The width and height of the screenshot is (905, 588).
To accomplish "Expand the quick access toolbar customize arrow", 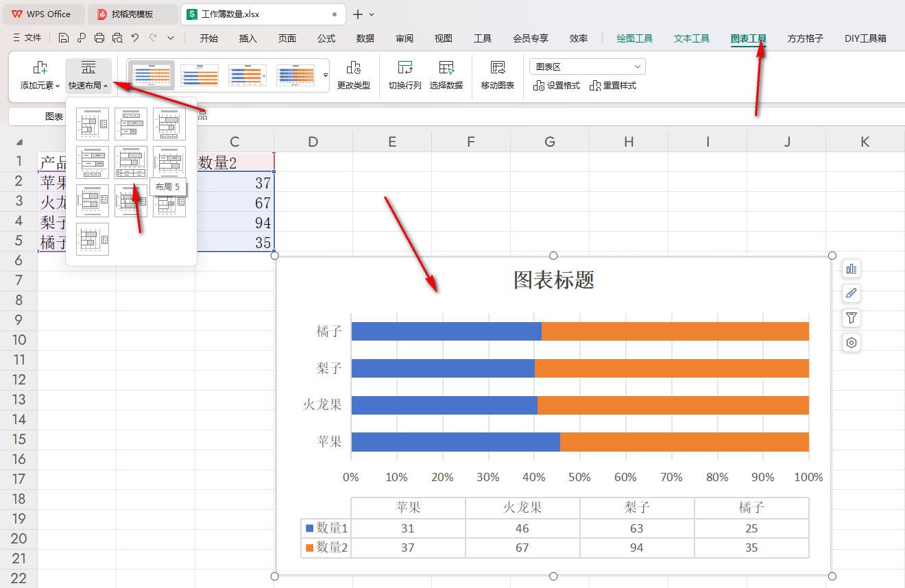I will (171, 38).
